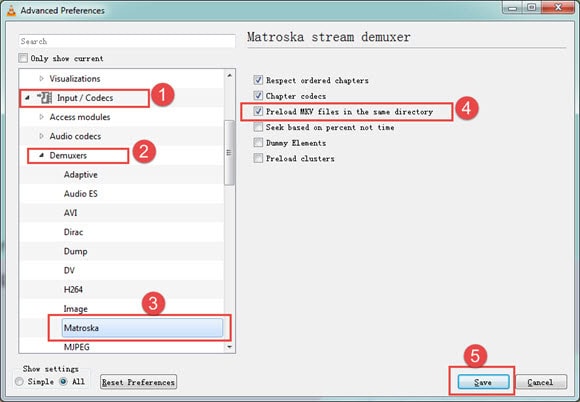Collapse the Demuxers tree node
This screenshot has width=580, height=402.
tap(41, 155)
